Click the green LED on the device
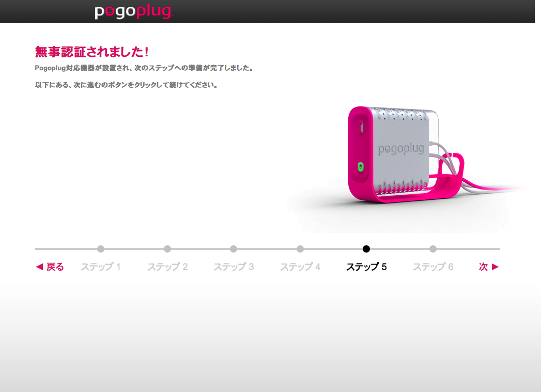541x392 pixels. [x=361, y=167]
